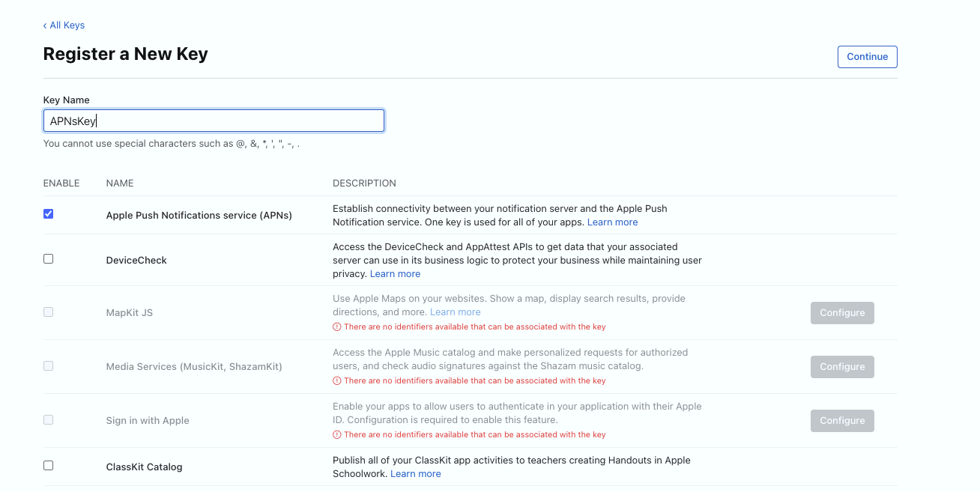Click the NAME column header
Viewport: 980px width, 492px height.
(x=120, y=183)
